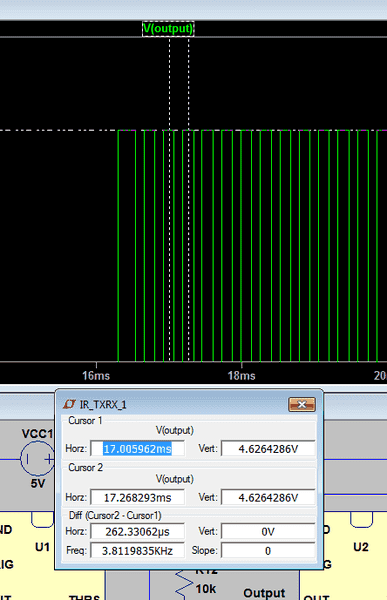
Task: Select the U2 component label
Action: [361, 547]
